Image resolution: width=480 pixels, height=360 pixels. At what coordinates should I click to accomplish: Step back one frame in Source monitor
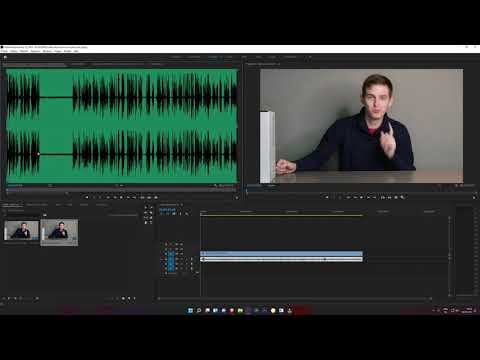pos(115,197)
